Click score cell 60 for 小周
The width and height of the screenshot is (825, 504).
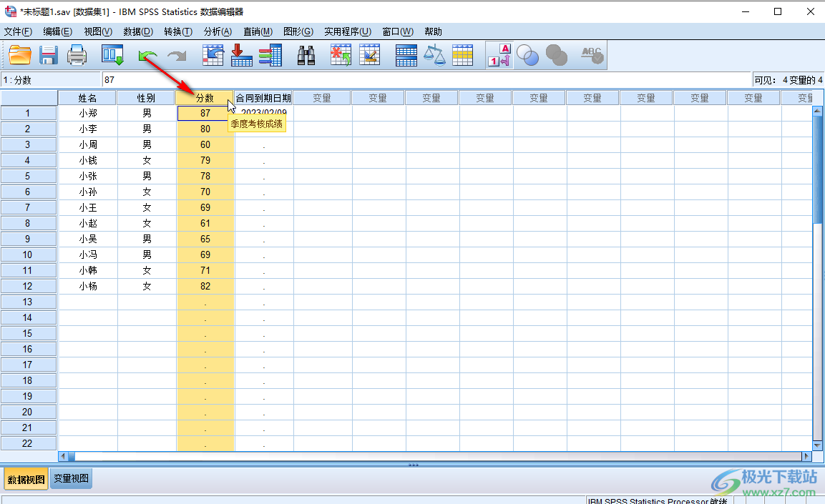(x=205, y=144)
